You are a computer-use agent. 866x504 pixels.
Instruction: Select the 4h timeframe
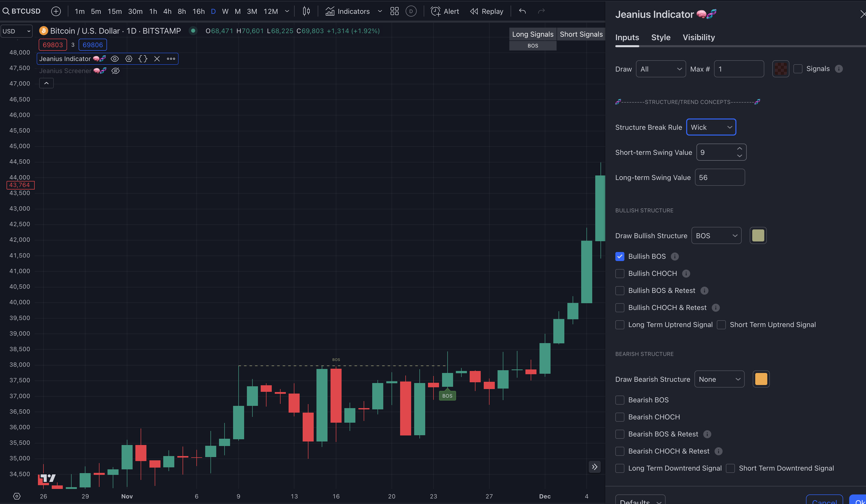pos(167,11)
